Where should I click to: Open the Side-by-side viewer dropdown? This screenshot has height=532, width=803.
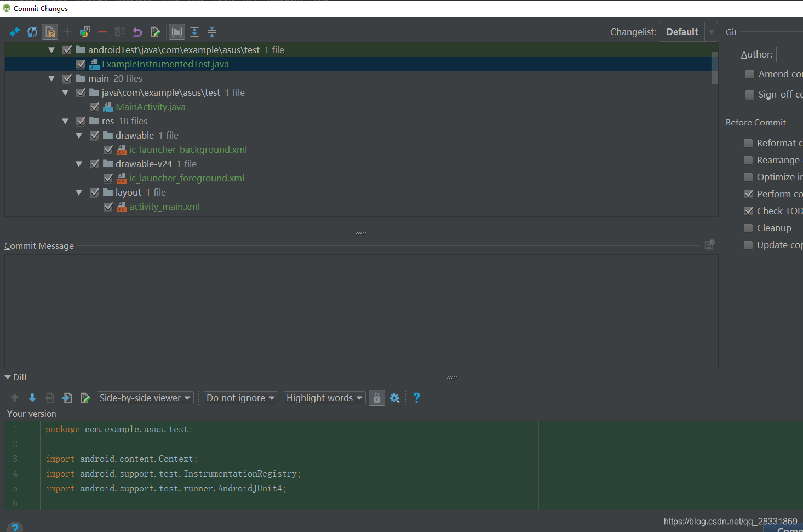click(145, 398)
